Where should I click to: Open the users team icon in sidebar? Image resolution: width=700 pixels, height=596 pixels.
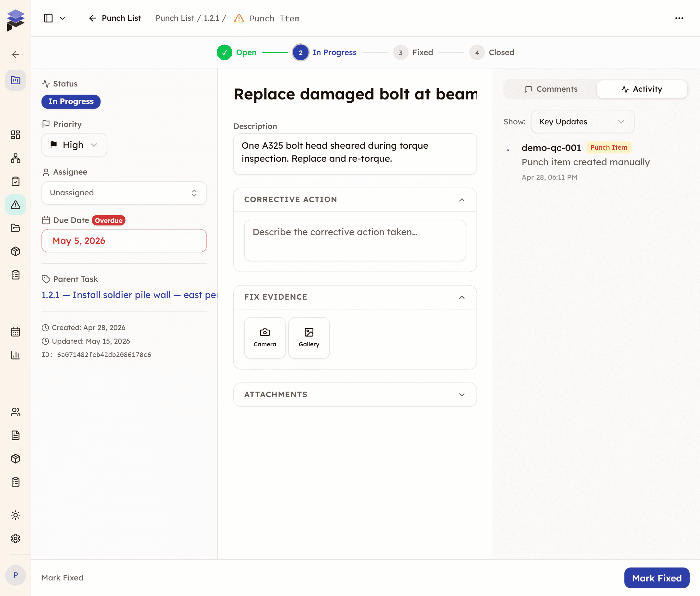16,412
